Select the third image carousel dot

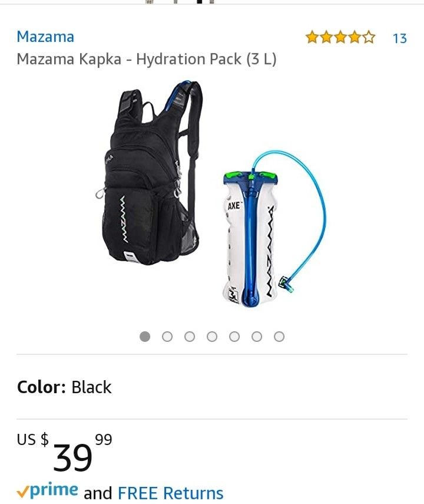click(x=190, y=337)
